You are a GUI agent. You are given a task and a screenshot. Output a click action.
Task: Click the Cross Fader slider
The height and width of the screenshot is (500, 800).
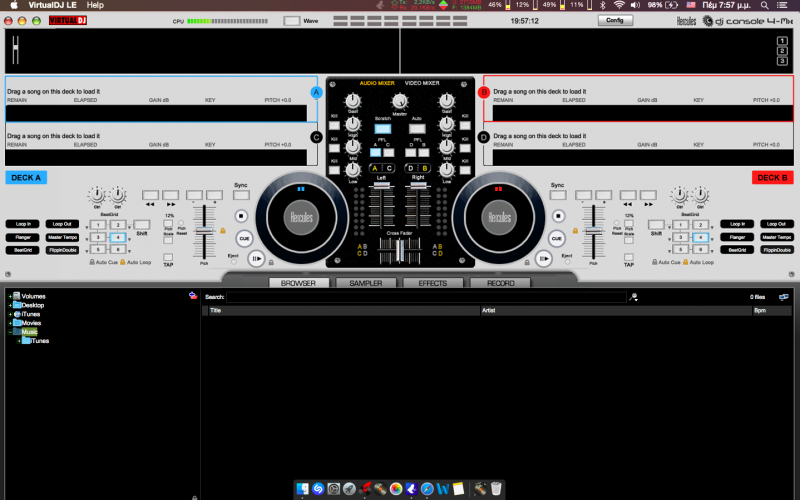pyautogui.click(x=400, y=252)
